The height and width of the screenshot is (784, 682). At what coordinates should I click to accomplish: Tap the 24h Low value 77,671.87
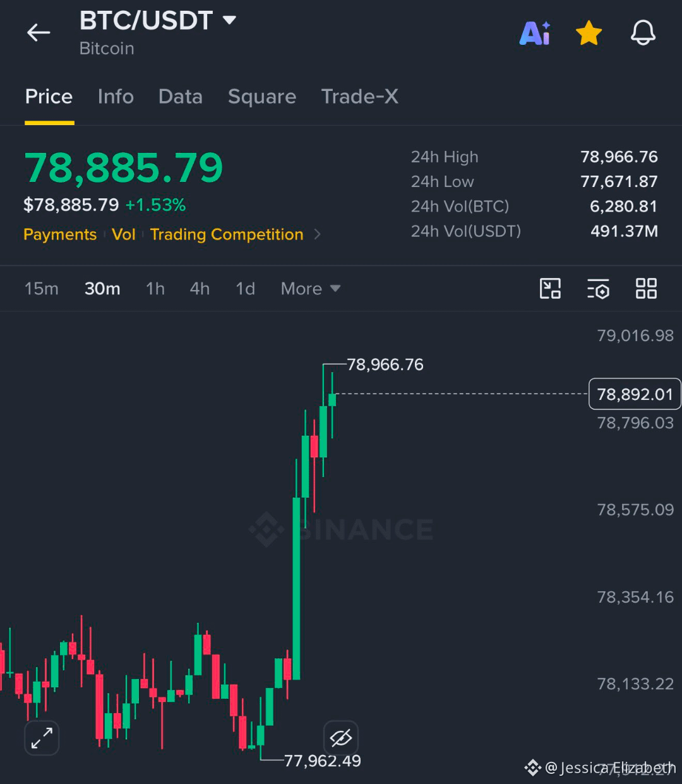[619, 181]
